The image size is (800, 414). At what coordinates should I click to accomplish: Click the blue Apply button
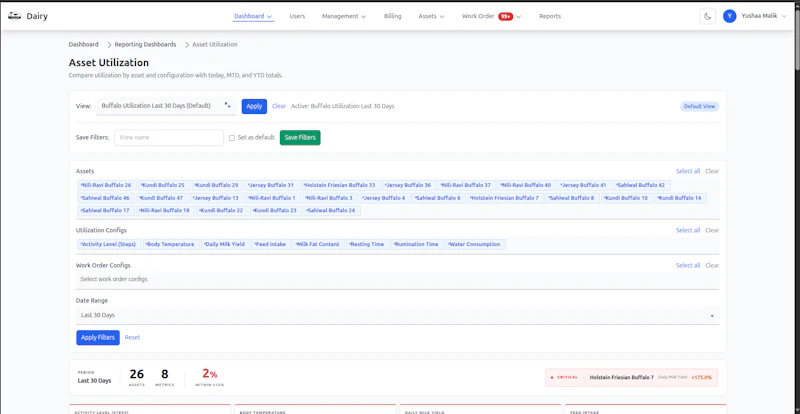pos(254,106)
